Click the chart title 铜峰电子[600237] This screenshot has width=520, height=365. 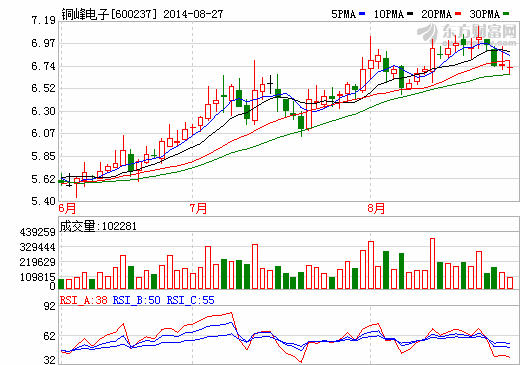coord(109,14)
